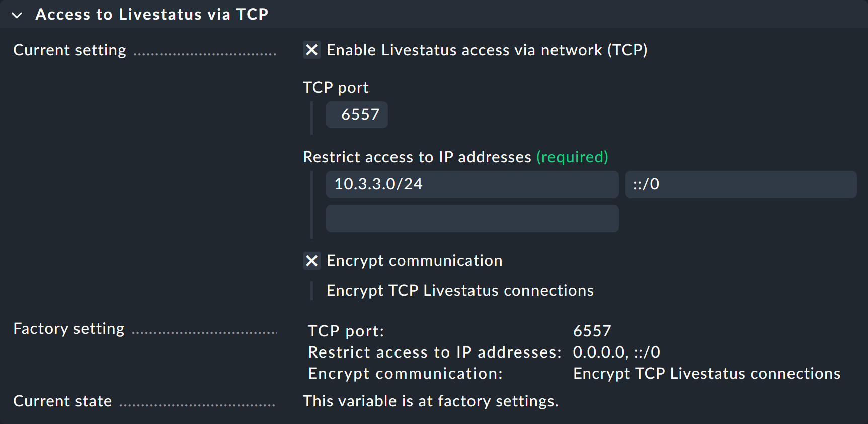Image resolution: width=868 pixels, height=424 pixels.
Task: Click the IP address field containing 10.3.3.0/24
Action: click(x=472, y=185)
